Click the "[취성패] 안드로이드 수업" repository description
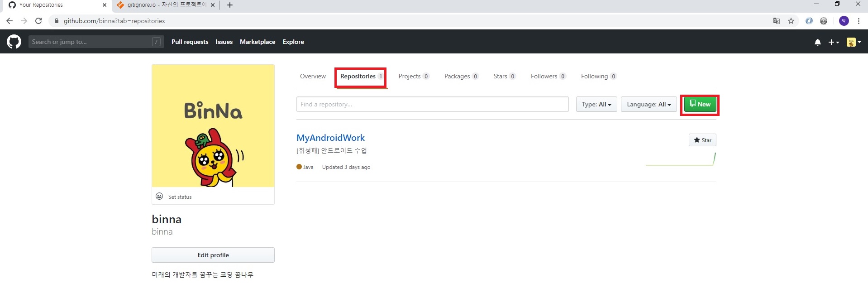 332,150
